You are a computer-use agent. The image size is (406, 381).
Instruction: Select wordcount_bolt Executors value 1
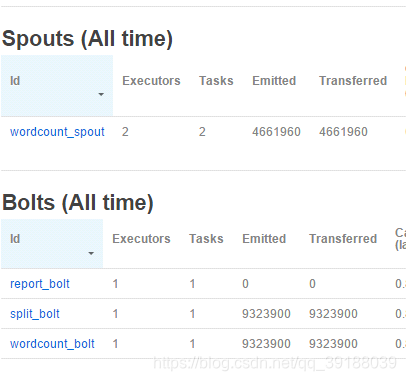click(x=115, y=344)
